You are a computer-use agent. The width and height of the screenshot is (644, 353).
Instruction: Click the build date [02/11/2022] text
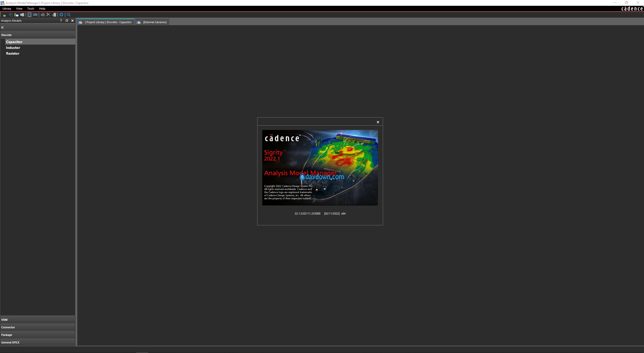[x=332, y=214]
